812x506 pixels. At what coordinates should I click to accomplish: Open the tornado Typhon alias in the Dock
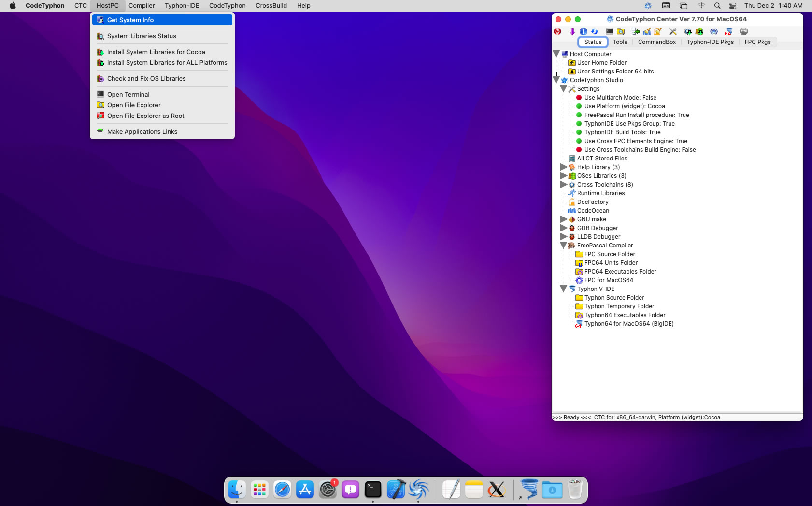pyautogui.click(x=528, y=490)
